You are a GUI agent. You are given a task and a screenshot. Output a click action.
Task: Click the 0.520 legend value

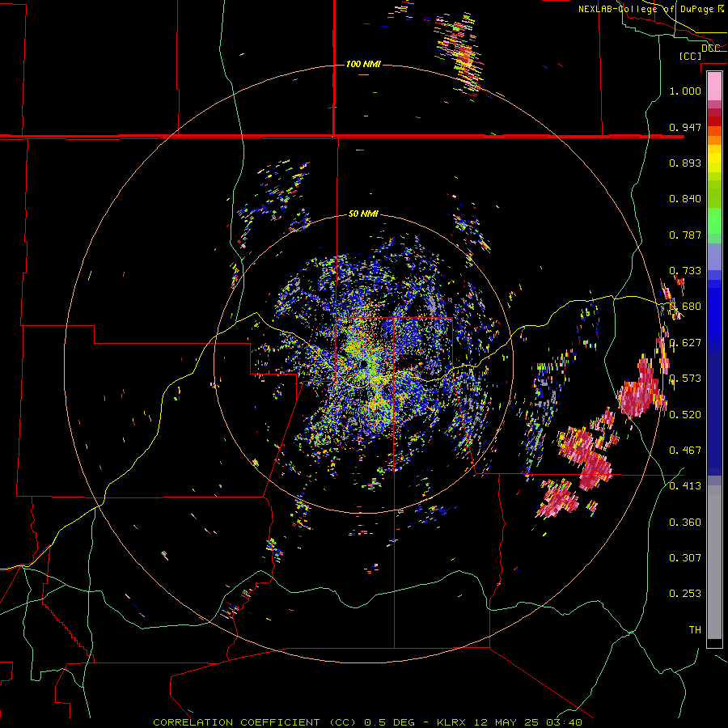click(x=685, y=415)
